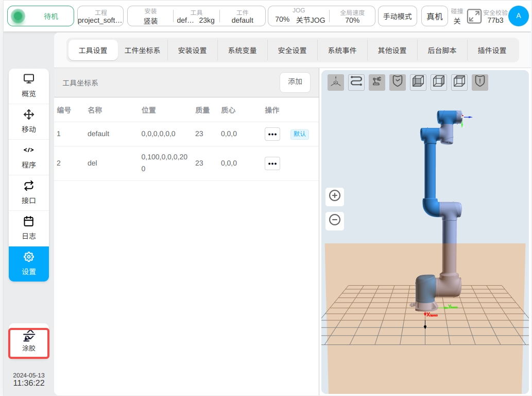Screen dimensions: 532x396
Task: Toggle the coordinate axes display icon
Action: [336, 82]
